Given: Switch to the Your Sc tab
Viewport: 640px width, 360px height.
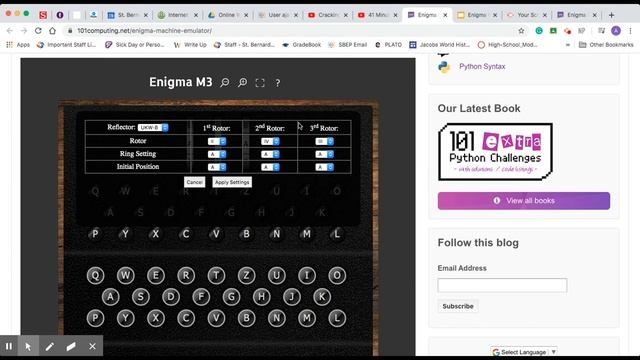Looking at the screenshot, I should click(527, 15).
